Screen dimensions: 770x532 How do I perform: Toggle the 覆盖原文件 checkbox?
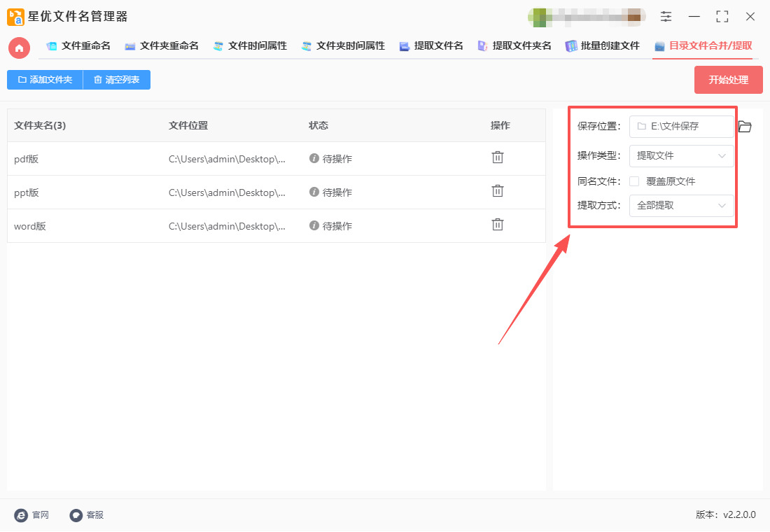[x=634, y=181]
